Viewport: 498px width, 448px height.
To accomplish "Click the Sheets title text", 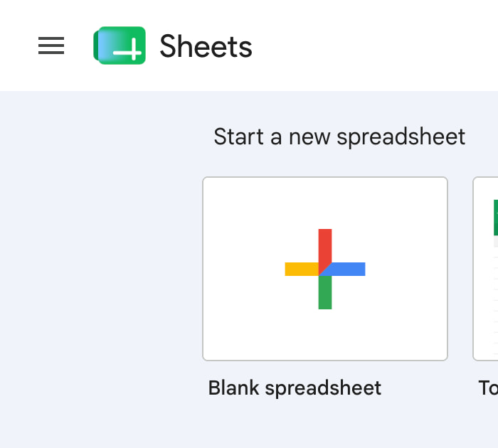I will pyautogui.click(x=206, y=46).
